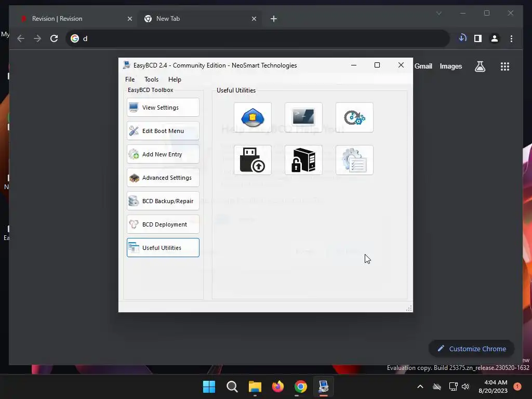Open the refresh-with-gears utility icon
Image resolution: width=532 pixels, height=399 pixels.
(354, 117)
